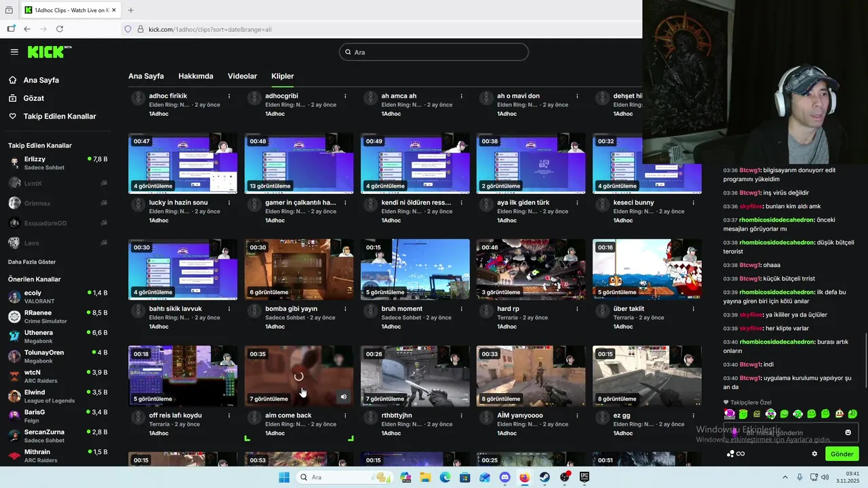
Task: Open BarisG channel avatar
Action: [14, 416]
